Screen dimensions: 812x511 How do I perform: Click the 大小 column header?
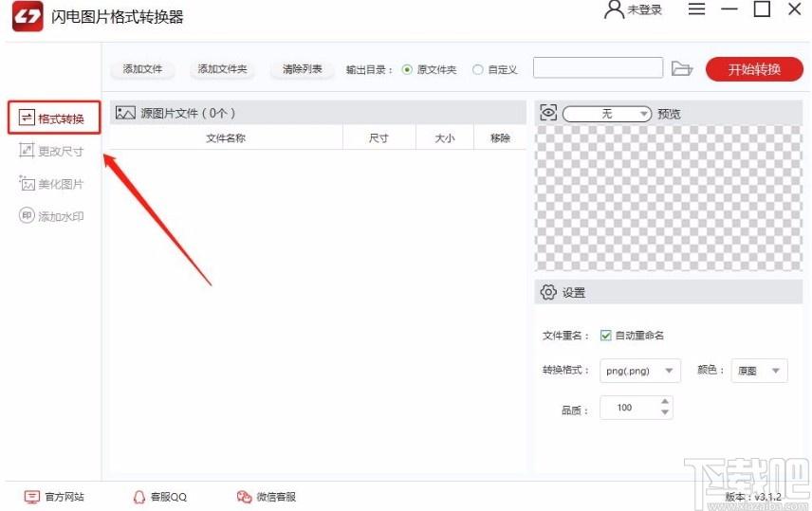pyautogui.click(x=445, y=138)
